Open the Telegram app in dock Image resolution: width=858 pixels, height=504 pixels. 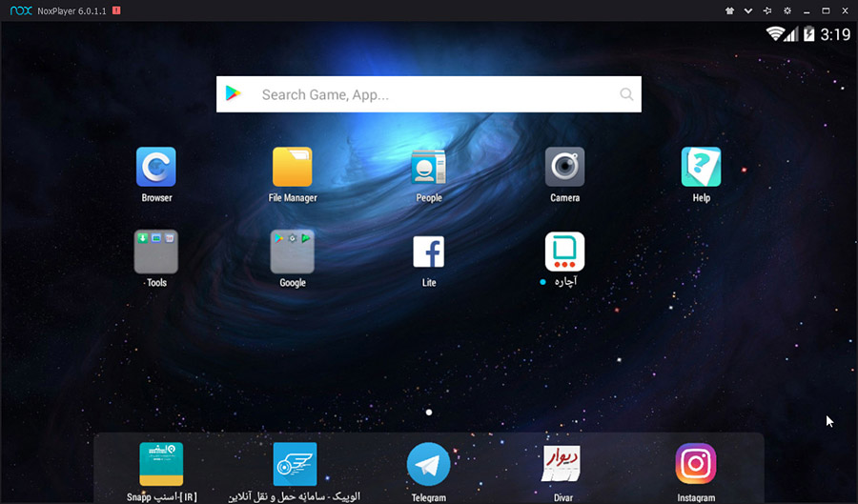(429, 465)
